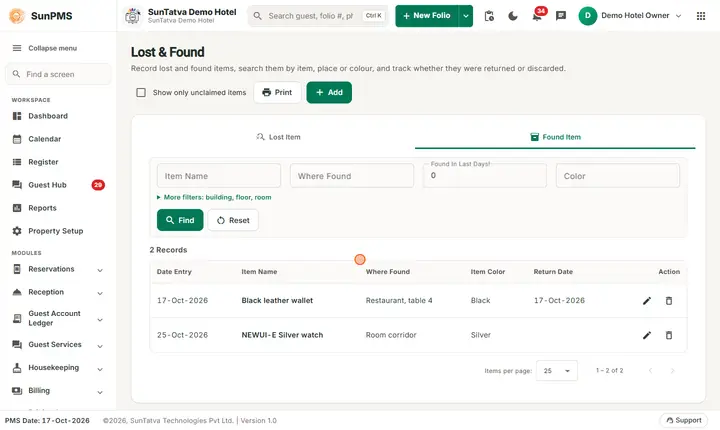Click the Room corridor cell
The image size is (720, 430).
(x=391, y=335)
